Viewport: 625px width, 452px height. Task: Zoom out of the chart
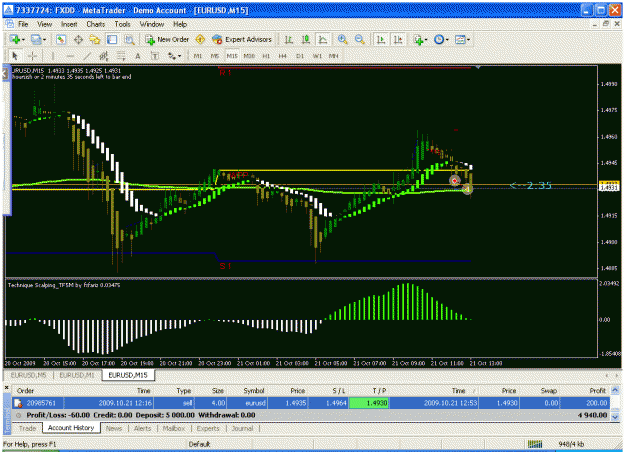tap(360, 39)
